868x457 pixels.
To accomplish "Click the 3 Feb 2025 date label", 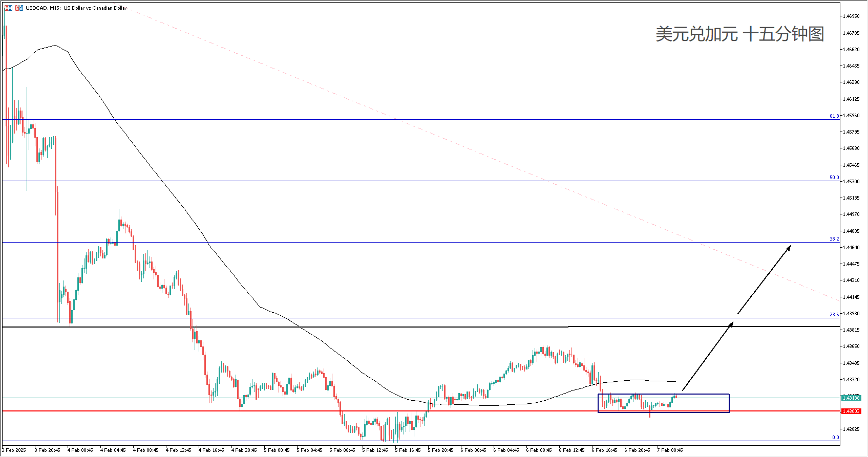I will point(14,450).
